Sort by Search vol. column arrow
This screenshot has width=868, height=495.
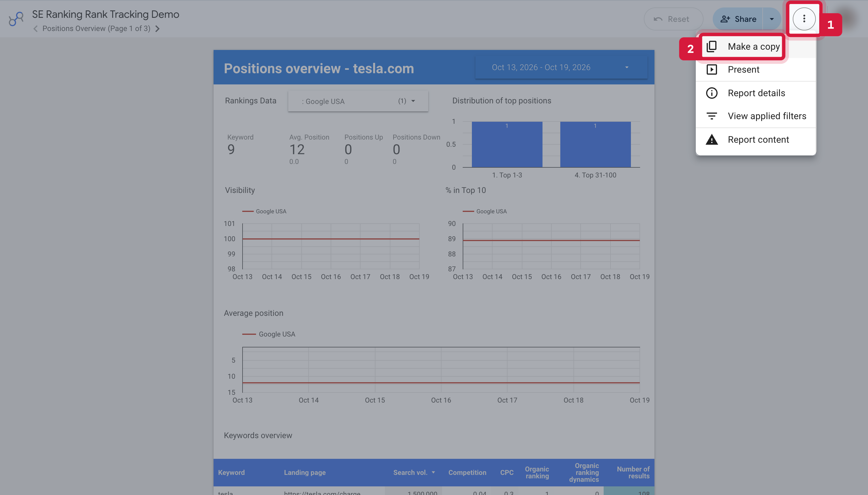pyautogui.click(x=433, y=472)
